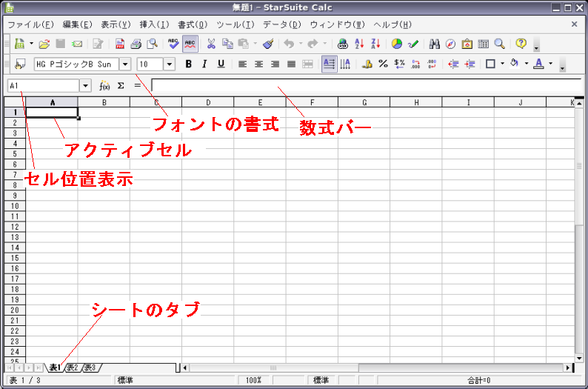Screen dimensions: 588x389
Task: Switch to sheet tab 表2
Action: [x=73, y=368]
